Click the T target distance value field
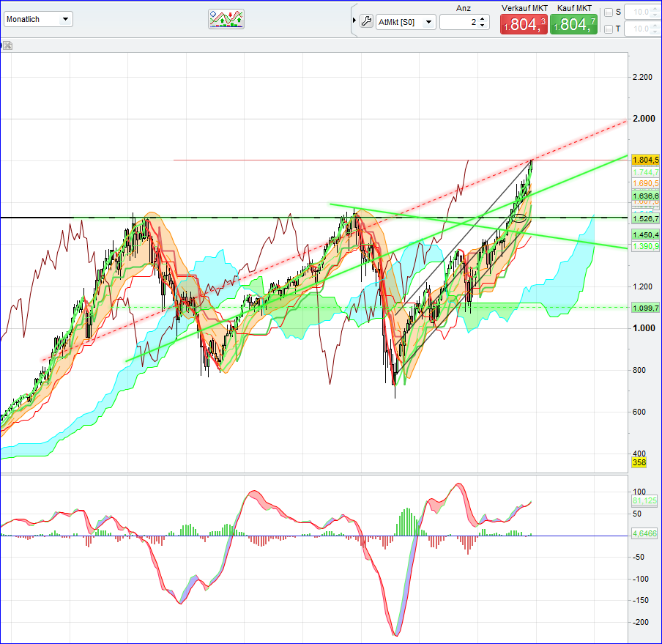 pos(640,29)
